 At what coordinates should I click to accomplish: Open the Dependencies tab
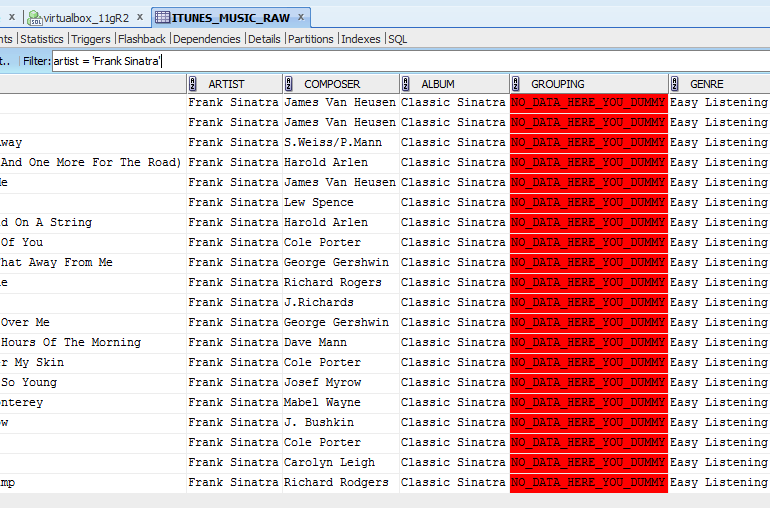pos(207,39)
